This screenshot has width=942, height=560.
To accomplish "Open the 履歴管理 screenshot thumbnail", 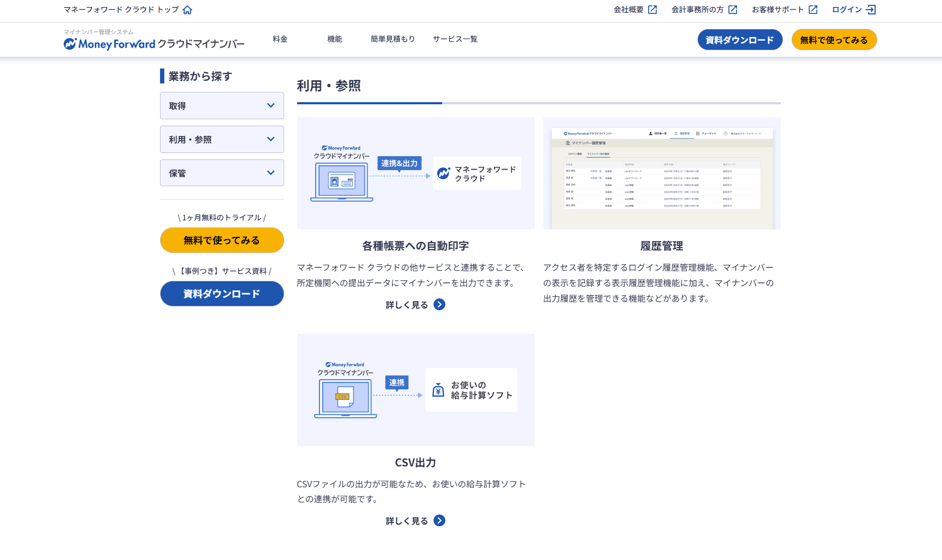I will tap(662, 173).
